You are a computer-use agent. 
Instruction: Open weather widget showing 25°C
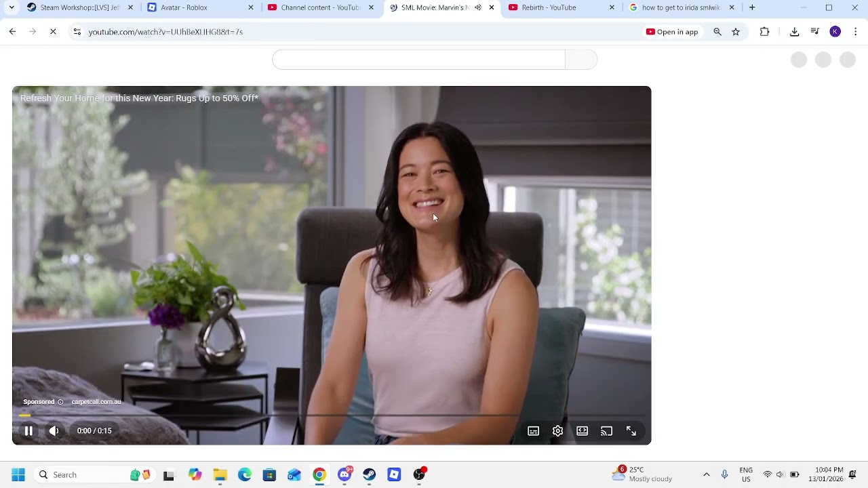pos(642,474)
